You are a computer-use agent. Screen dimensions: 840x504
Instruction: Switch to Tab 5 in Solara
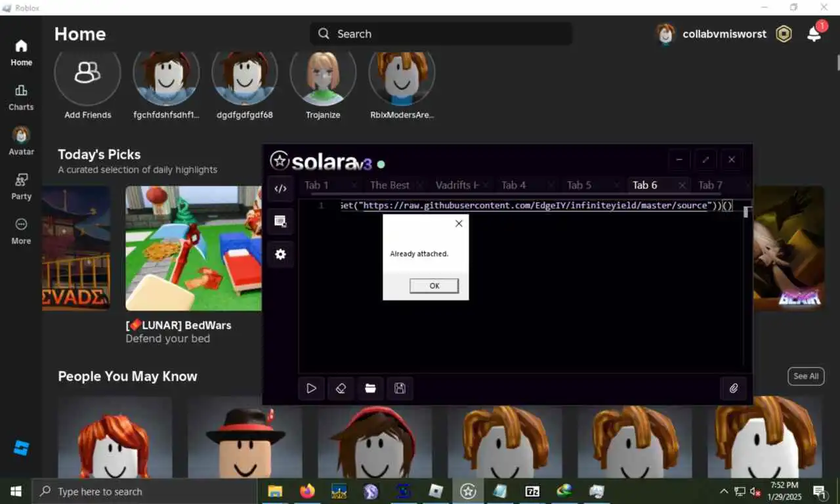579,185
